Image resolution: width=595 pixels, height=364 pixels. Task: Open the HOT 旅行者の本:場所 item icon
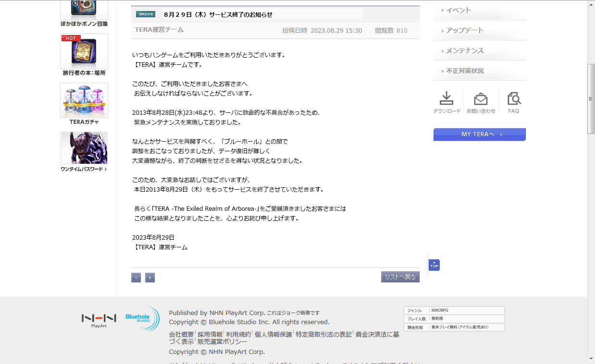click(84, 51)
